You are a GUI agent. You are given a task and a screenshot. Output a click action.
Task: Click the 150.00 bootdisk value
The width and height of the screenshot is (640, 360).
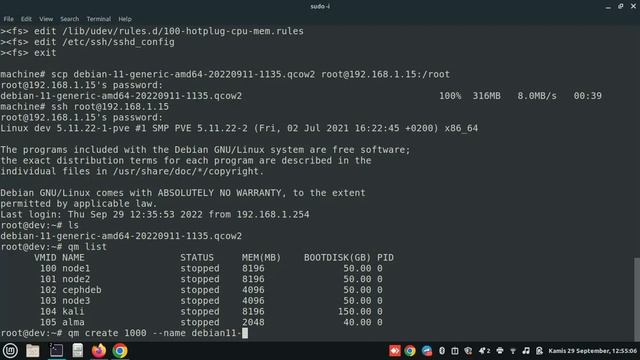point(354,311)
